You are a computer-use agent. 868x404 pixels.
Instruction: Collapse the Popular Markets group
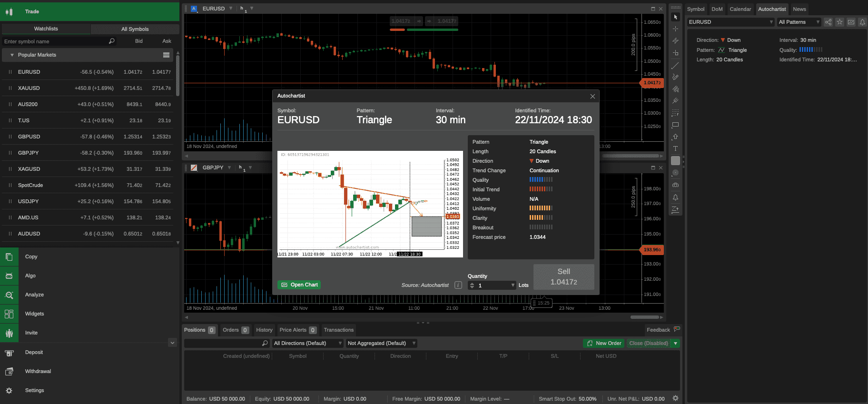click(x=12, y=55)
